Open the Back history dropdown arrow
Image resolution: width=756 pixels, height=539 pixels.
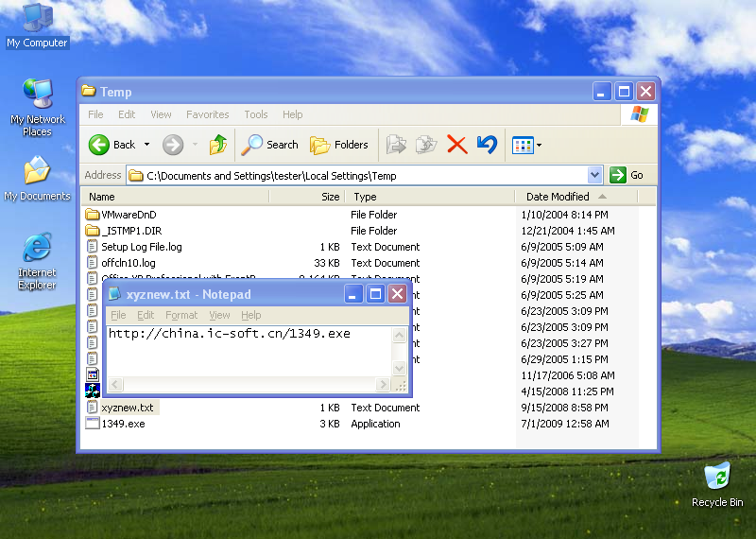tap(146, 145)
